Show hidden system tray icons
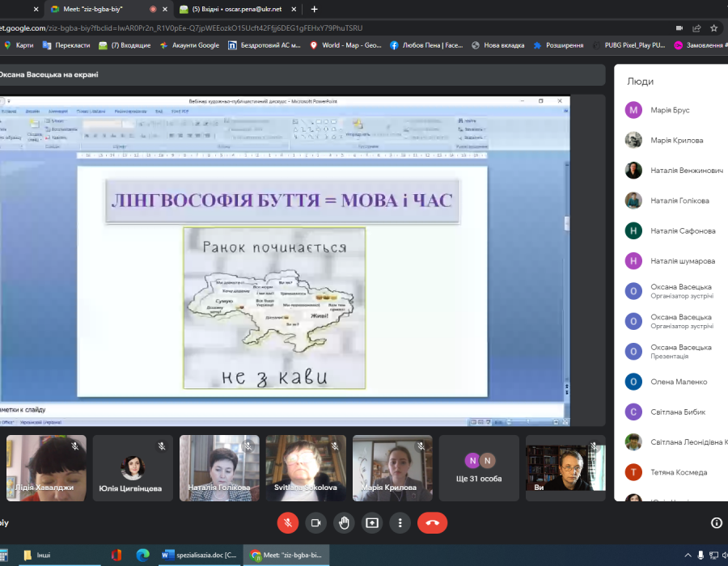728x566 pixels. [688, 555]
